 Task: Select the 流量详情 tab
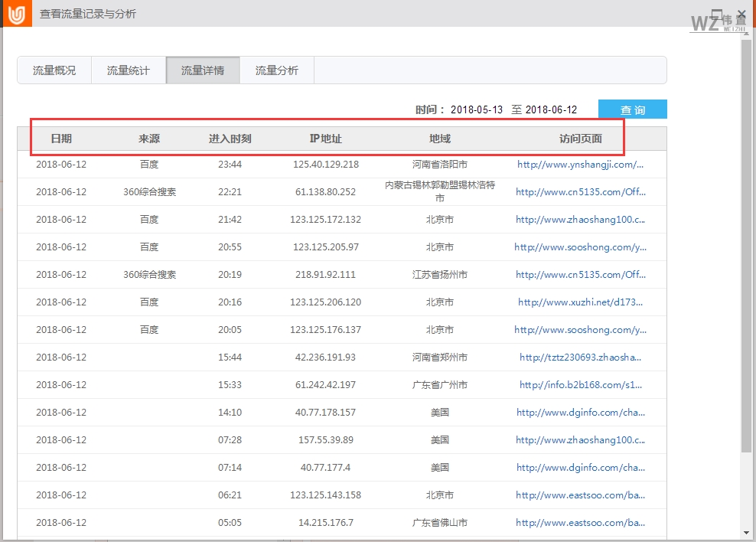[x=202, y=70]
